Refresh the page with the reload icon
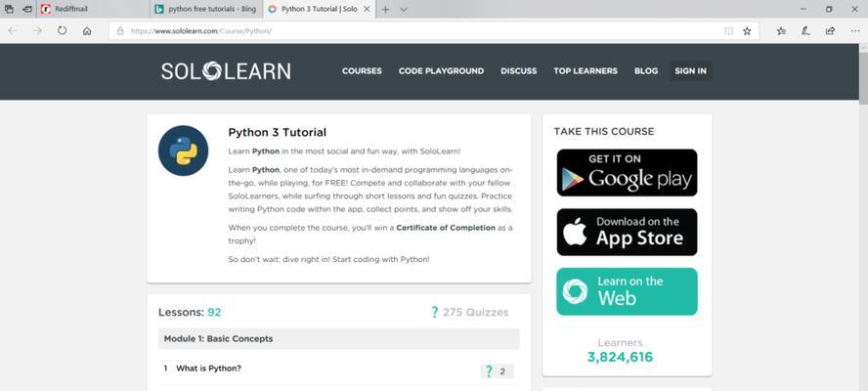The image size is (868, 391). [62, 31]
